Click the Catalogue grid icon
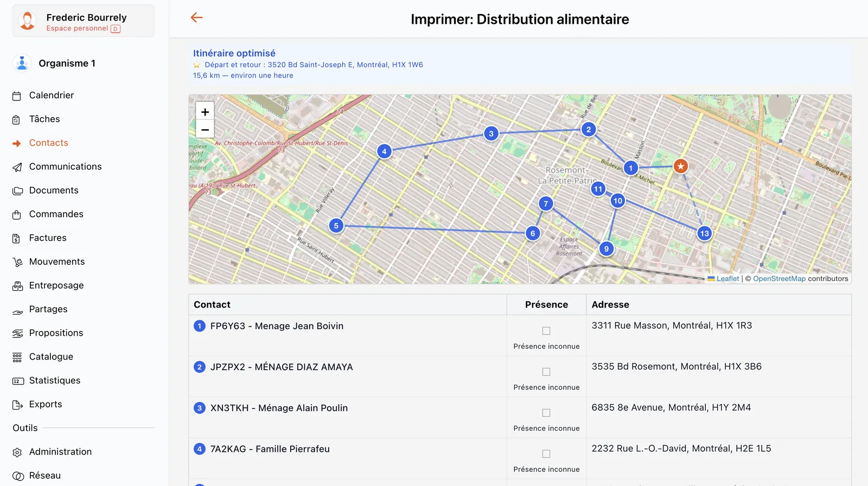868x486 pixels. (17, 357)
